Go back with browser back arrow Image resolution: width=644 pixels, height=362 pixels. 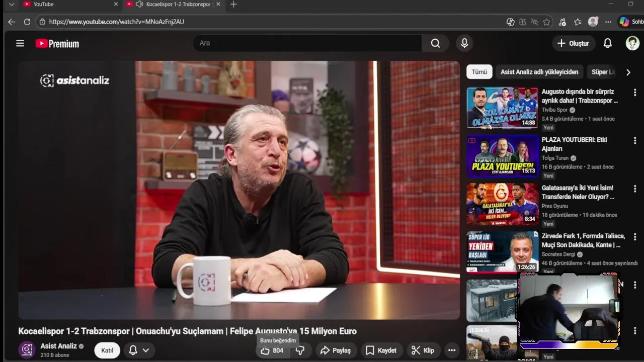click(x=12, y=22)
